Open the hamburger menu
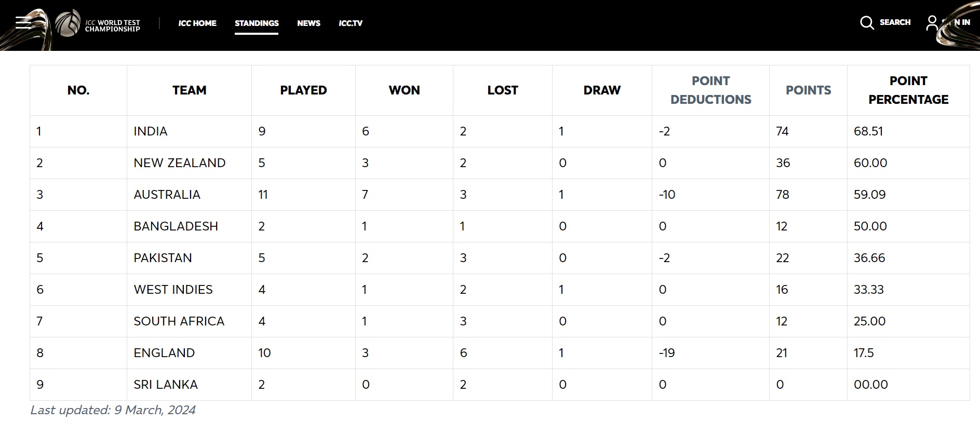980x422 pixels. pos(23,23)
